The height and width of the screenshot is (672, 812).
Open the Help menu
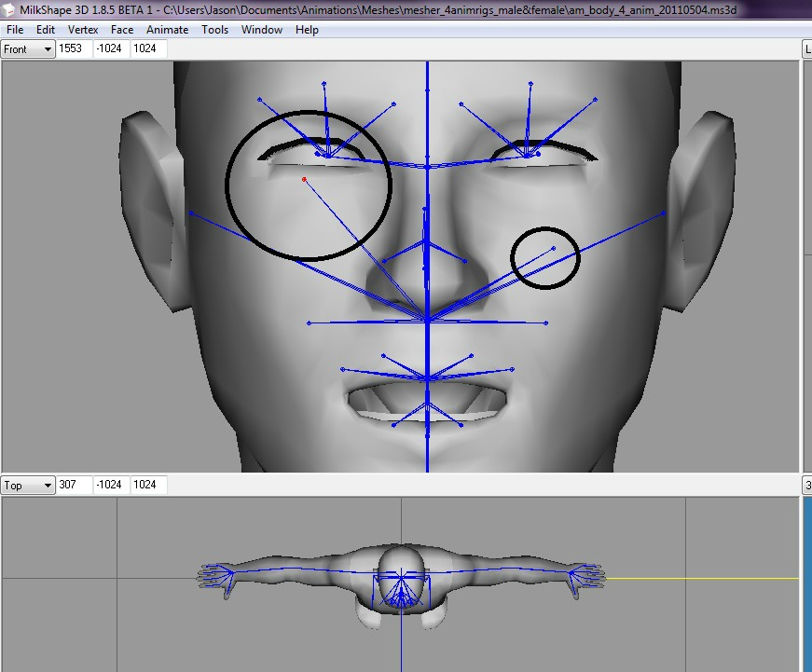307,29
